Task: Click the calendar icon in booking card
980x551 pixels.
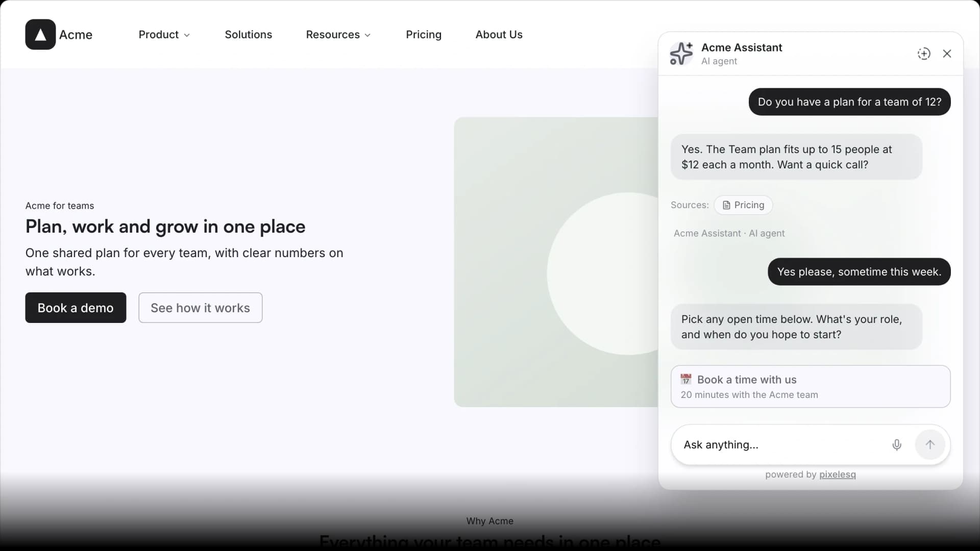Action: coord(686,379)
